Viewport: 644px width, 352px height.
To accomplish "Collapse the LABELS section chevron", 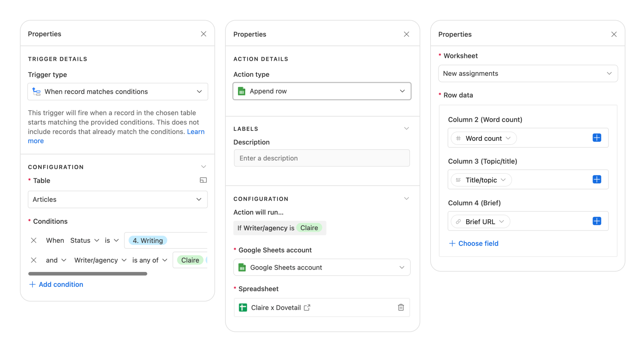I will point(406,128).
